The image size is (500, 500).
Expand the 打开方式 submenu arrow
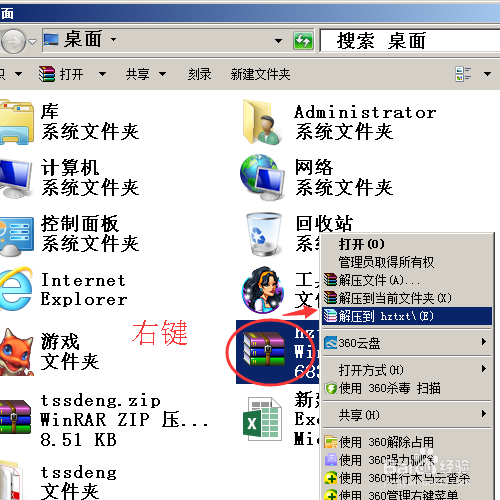[484, 369]
